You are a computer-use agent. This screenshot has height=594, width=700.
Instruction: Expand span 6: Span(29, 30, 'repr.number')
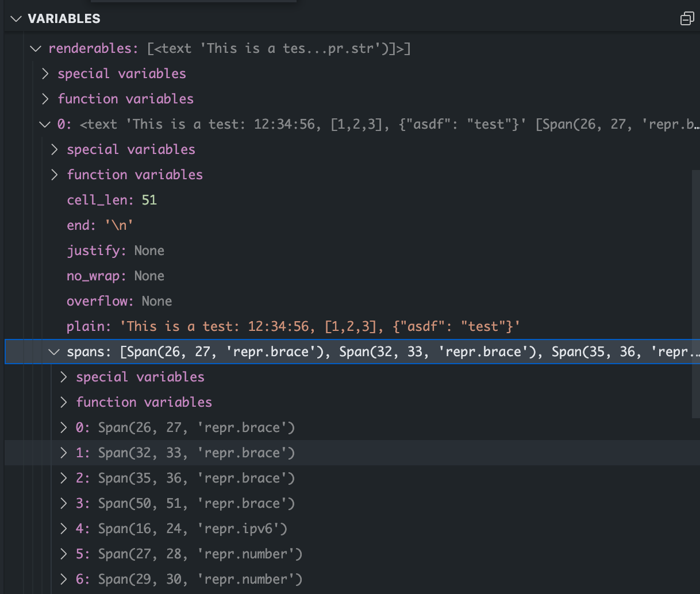[x=64, y=580]
